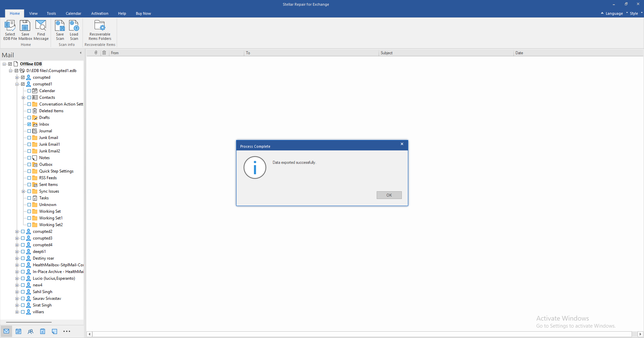Expand the Sync Issues folder

(x=23, y=191)
